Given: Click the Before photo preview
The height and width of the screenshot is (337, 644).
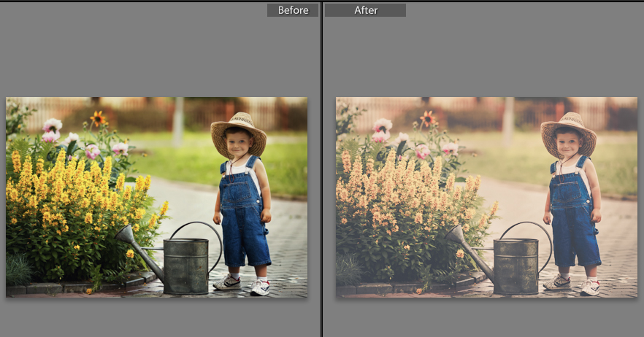Looking at the screenshot, I should point(156,197).
